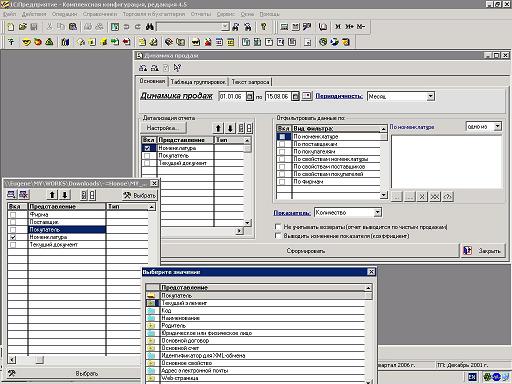Move detail row up in Динамика продаж
Image resolution: width=512 pixels, height=384 pixels.
click(x=218, y=128)
